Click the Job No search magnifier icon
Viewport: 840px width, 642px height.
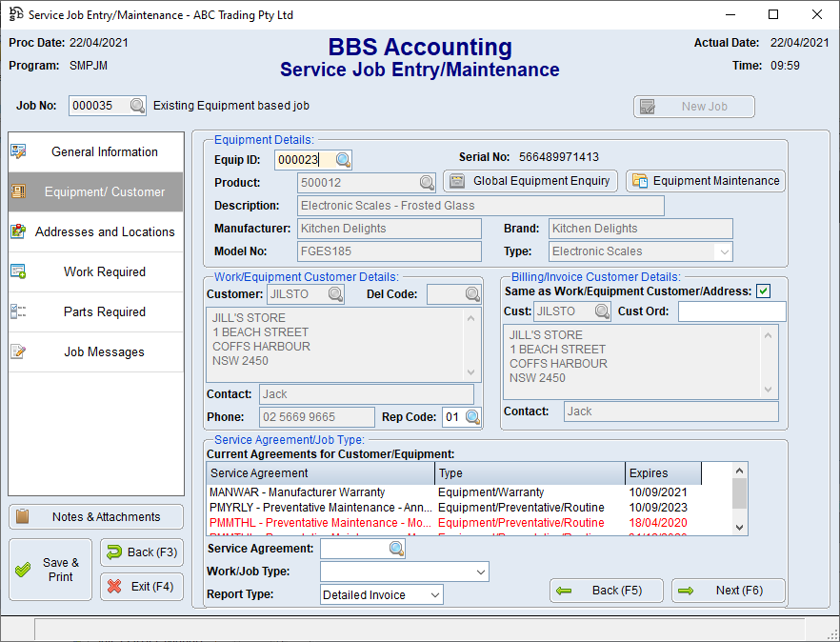137,106
